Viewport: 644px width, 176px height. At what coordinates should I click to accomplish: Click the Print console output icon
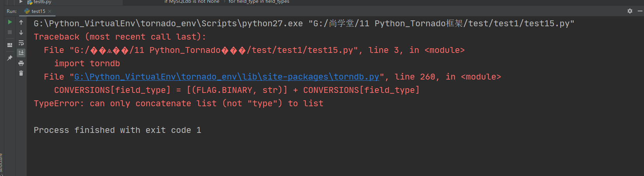(x=21, y=63)
